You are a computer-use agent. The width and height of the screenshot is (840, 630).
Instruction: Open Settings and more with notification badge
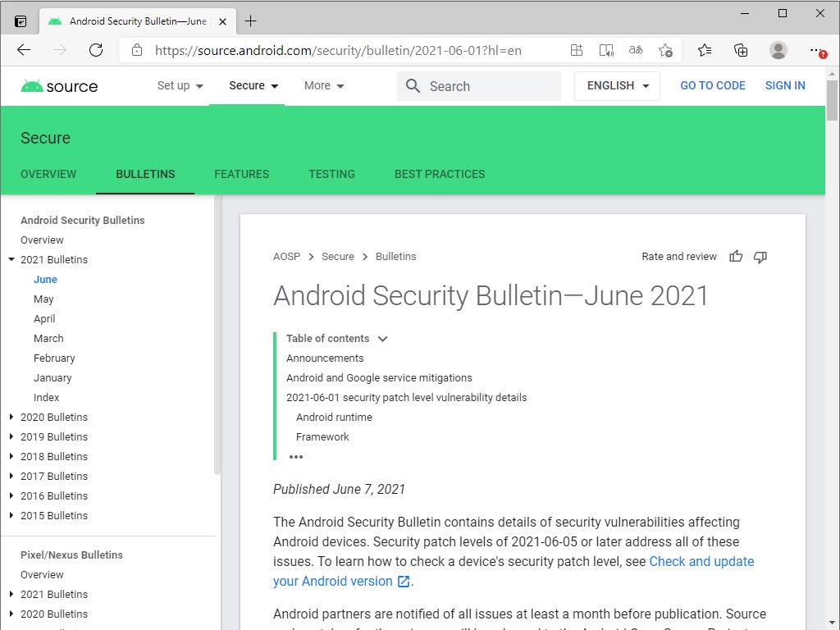click(817, 50)
